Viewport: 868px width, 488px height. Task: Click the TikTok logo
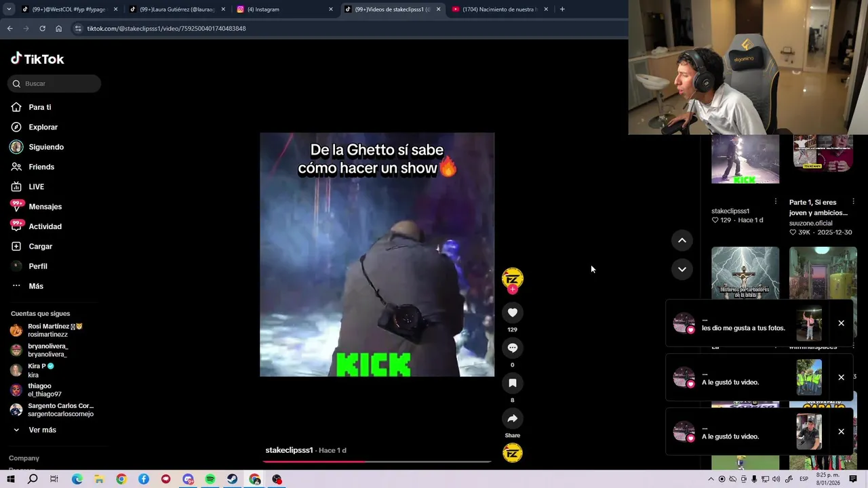click(37, 59)
